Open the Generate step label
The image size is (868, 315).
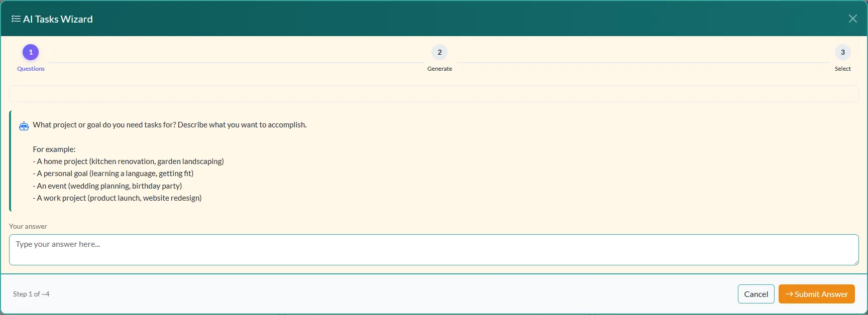440,69
